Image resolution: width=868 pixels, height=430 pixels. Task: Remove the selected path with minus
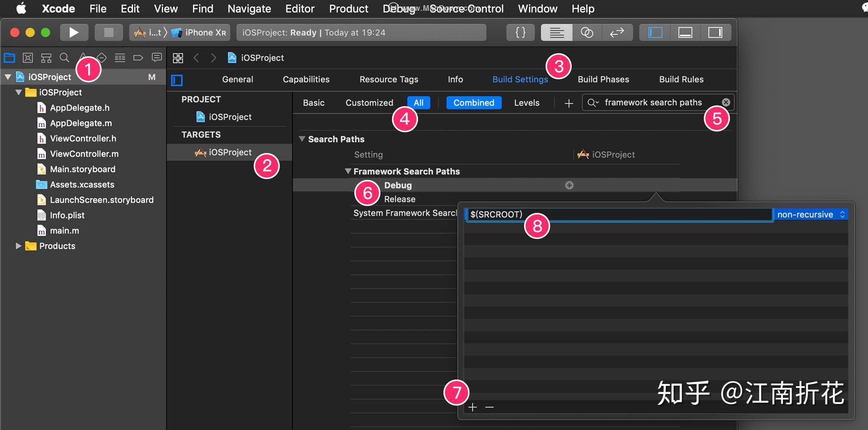tap(490, 407)
